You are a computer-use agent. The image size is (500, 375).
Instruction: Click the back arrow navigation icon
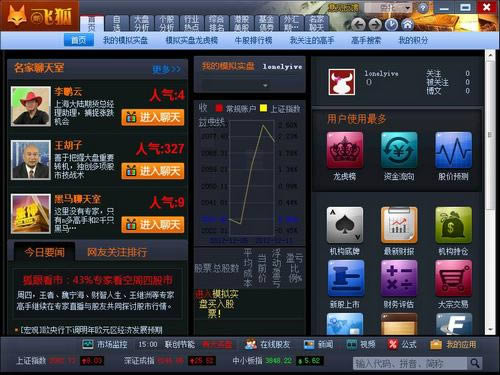358,24
